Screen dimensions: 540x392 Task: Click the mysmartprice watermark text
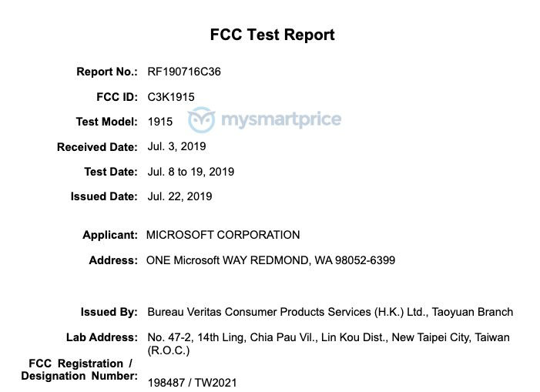pyautogui.click(x=281, y=119)
